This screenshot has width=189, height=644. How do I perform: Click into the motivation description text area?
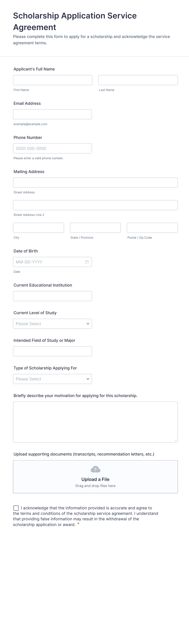click(x=95, y=422)
